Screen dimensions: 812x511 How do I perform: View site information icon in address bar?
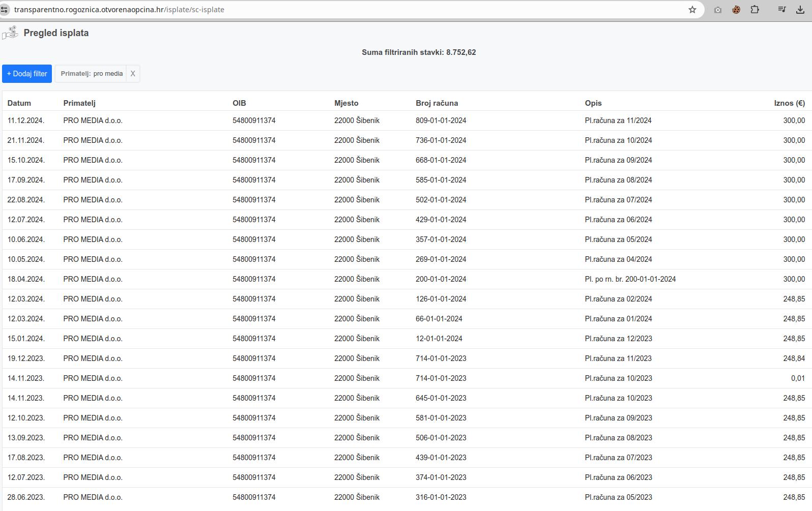(x=4, y=10)
